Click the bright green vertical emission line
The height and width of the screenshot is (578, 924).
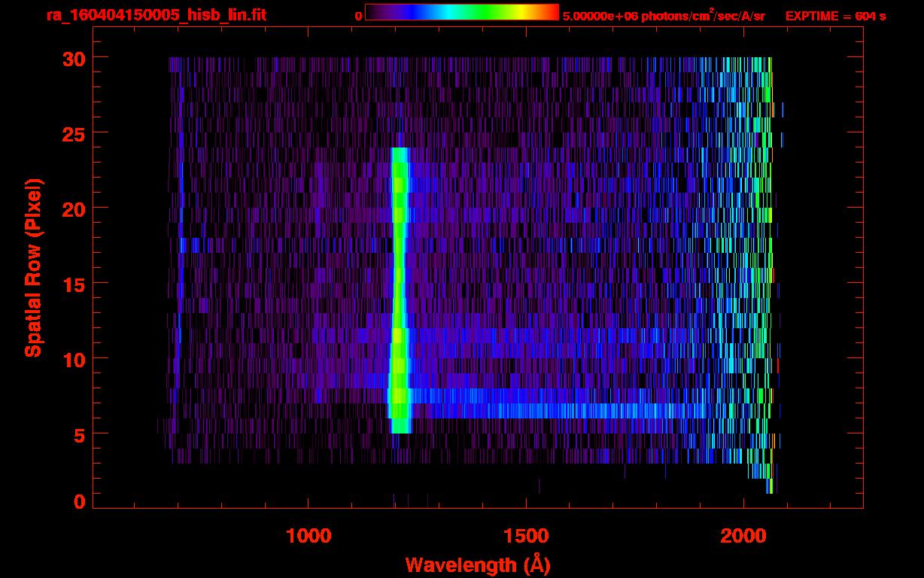point(400,290)
